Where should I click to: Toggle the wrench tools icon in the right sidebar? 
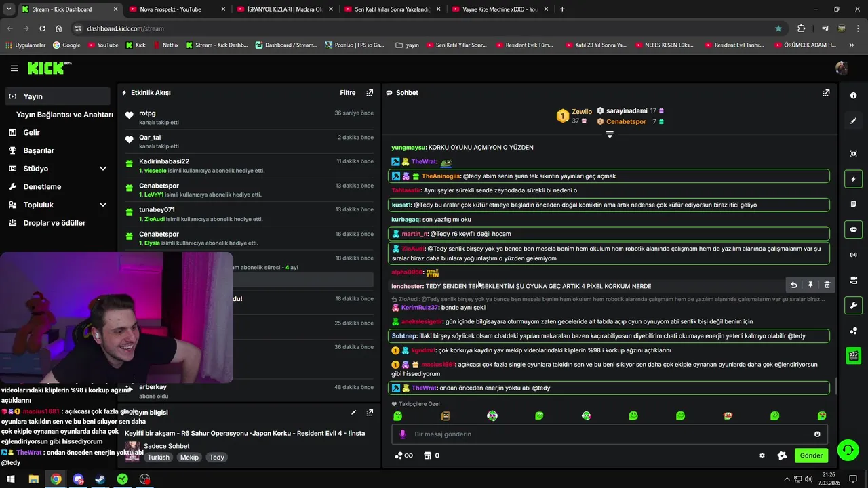click(x=853, y=305)
